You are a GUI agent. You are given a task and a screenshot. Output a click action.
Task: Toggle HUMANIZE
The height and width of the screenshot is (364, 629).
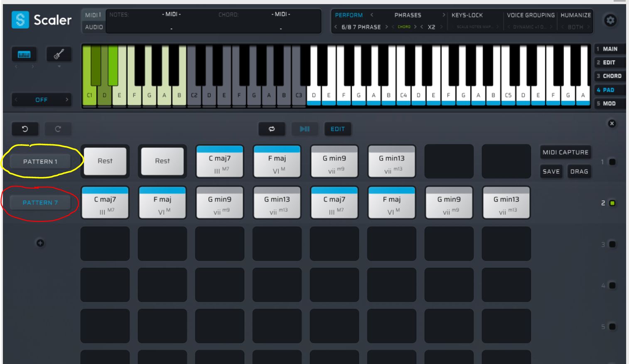[575, 15]
